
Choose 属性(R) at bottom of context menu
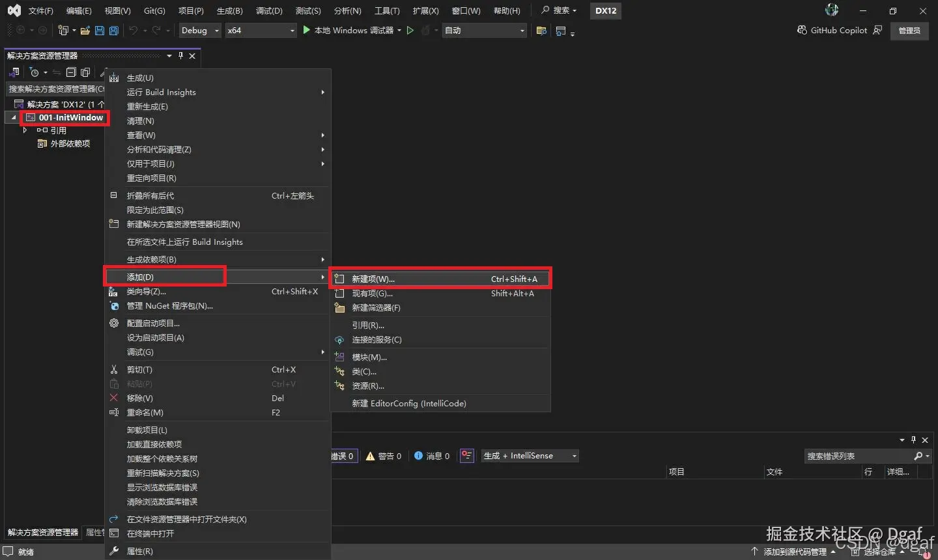pos(218,552)
